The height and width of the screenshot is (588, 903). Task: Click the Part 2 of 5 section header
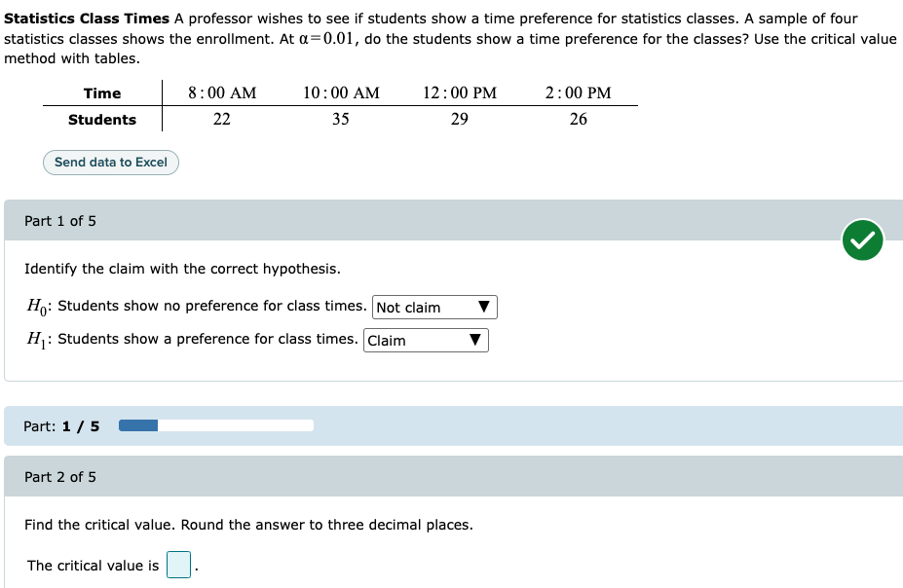tap(60, 476)
